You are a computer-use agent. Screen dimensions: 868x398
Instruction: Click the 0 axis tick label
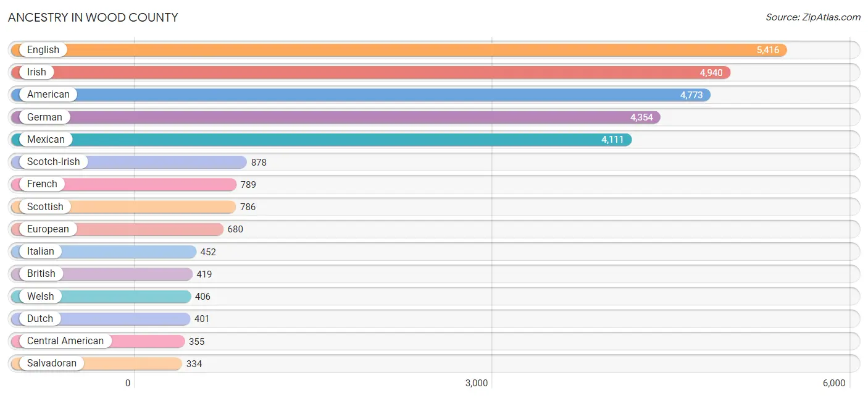point(128,383)
